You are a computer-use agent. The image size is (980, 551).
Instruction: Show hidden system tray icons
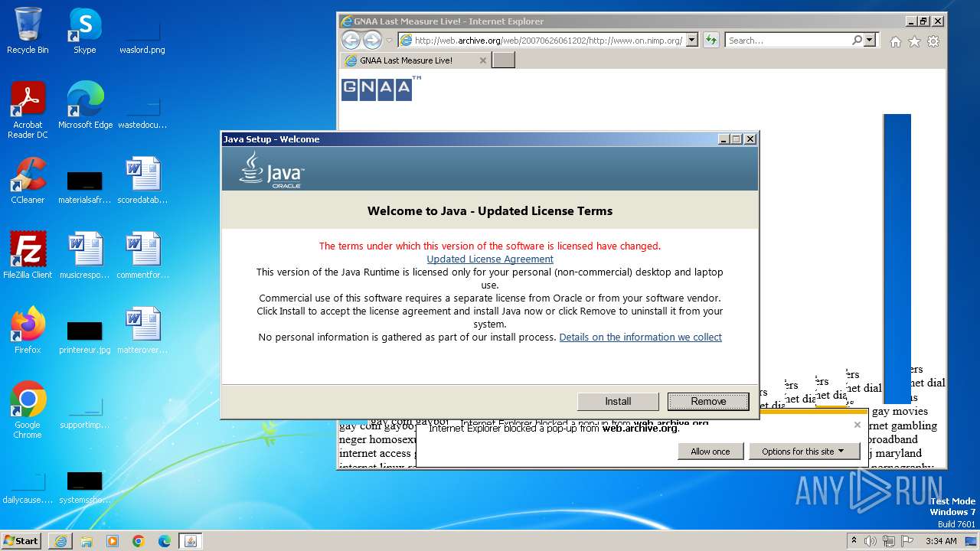[854, 541]
